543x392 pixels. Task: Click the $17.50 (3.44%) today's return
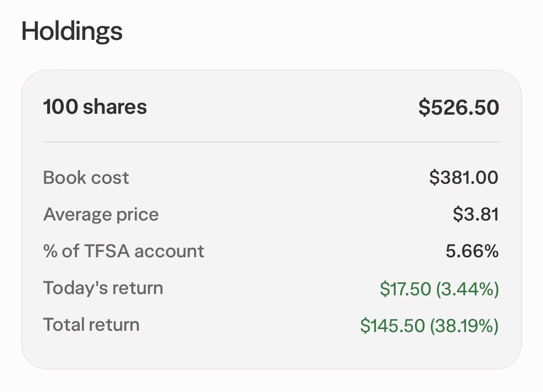pyautogui.click(x=439, y=288)
